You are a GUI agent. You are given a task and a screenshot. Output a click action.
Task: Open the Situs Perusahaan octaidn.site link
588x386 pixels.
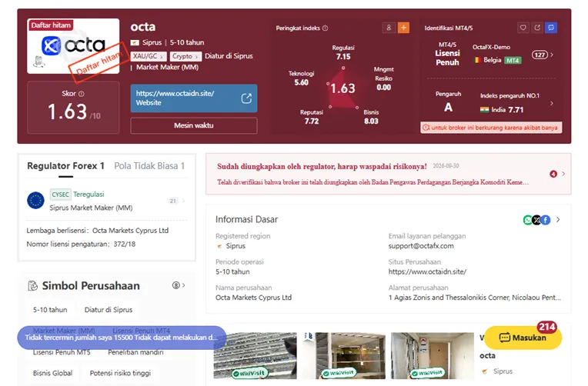click(427, 271)
